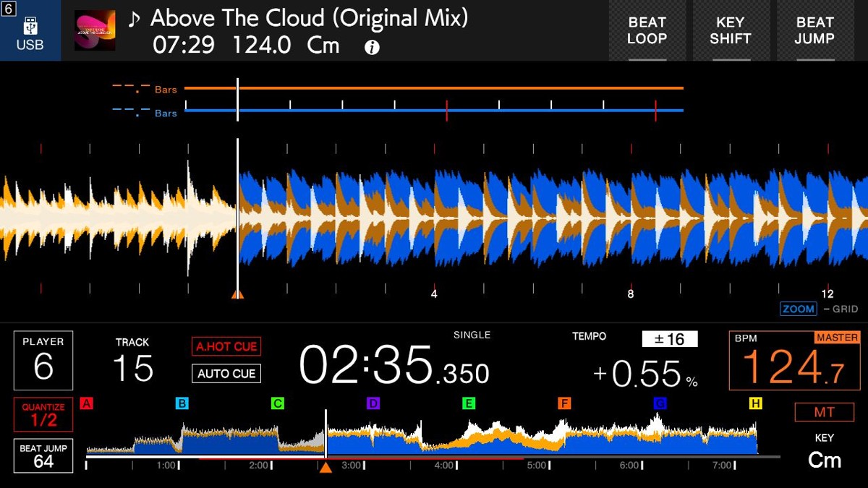This screenshot has height=488, width=868.
Task: Select the yellow hot cue H marker
Action: (755, 403)
